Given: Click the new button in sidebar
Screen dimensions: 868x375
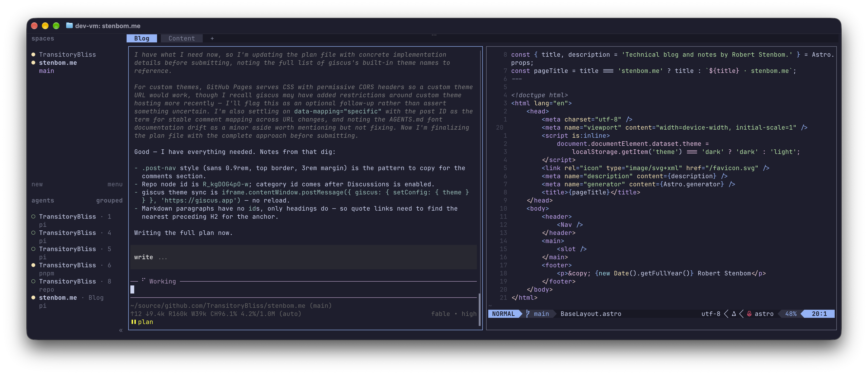Looking at the screenshot, I should click(x=37, y=184).
